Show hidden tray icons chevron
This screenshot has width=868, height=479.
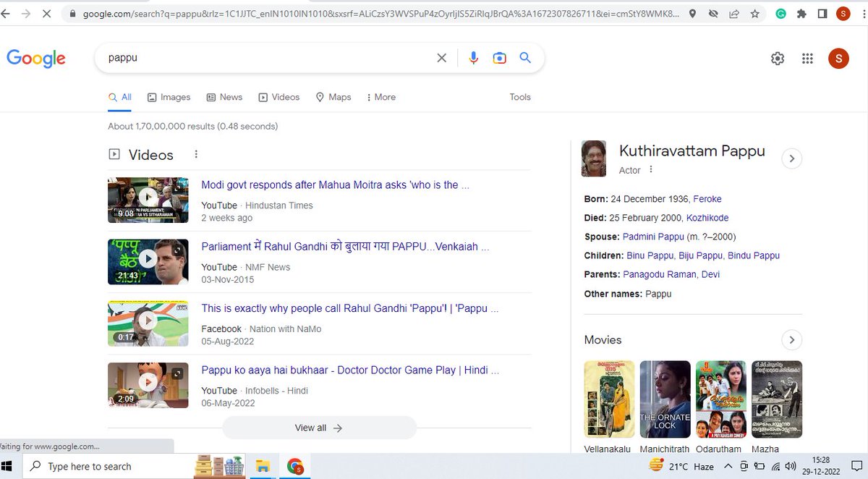pyautogui.click(x=728, y=467)
